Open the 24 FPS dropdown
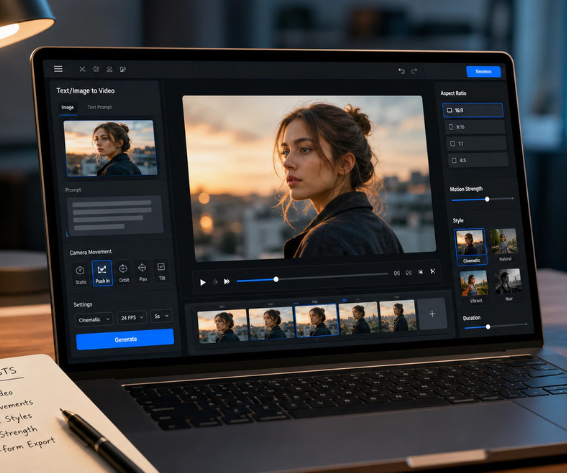The image size is (567, 473). (x=132, y=318)
